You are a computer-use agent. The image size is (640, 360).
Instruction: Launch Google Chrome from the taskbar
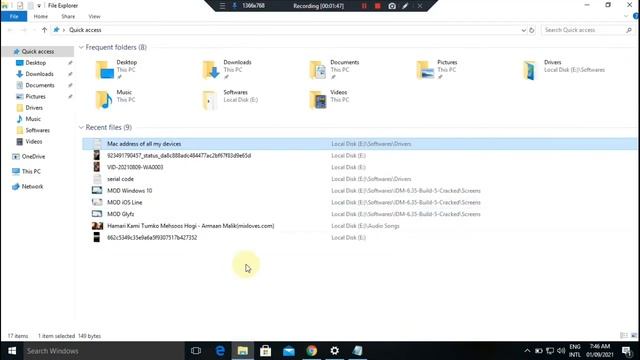click(x=311, y=351)
